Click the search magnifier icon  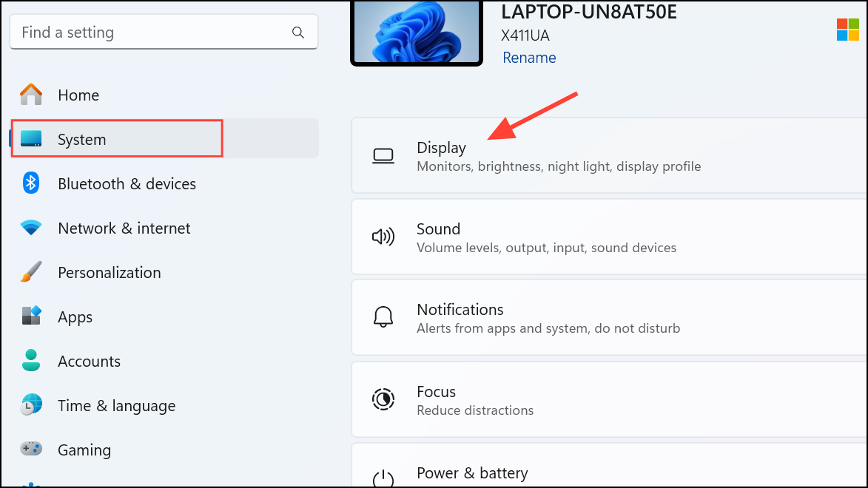click(x=297, y=33)
